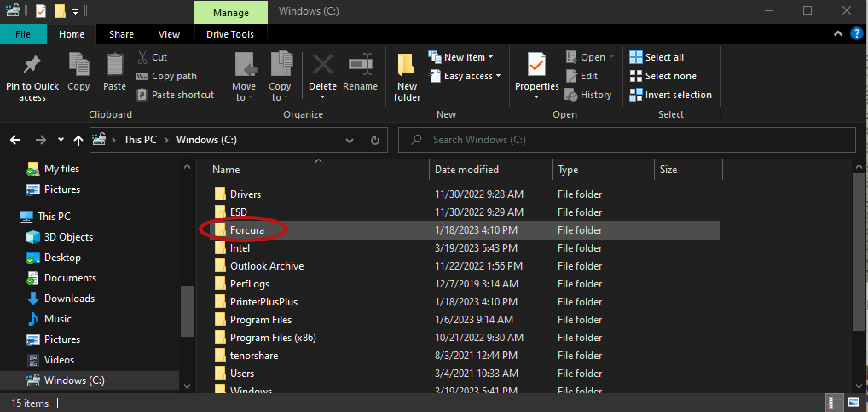Click the Up one level arrow
The width and height of the screenshot is (868, 412).
78,140
